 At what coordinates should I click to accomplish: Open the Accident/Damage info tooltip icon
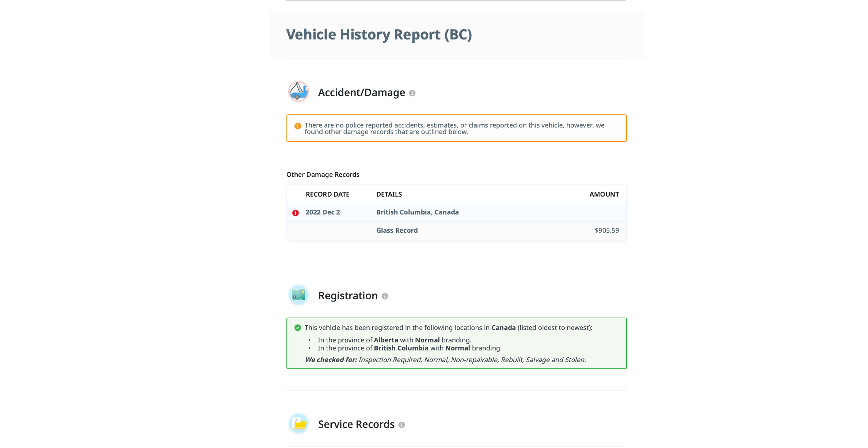412,93
